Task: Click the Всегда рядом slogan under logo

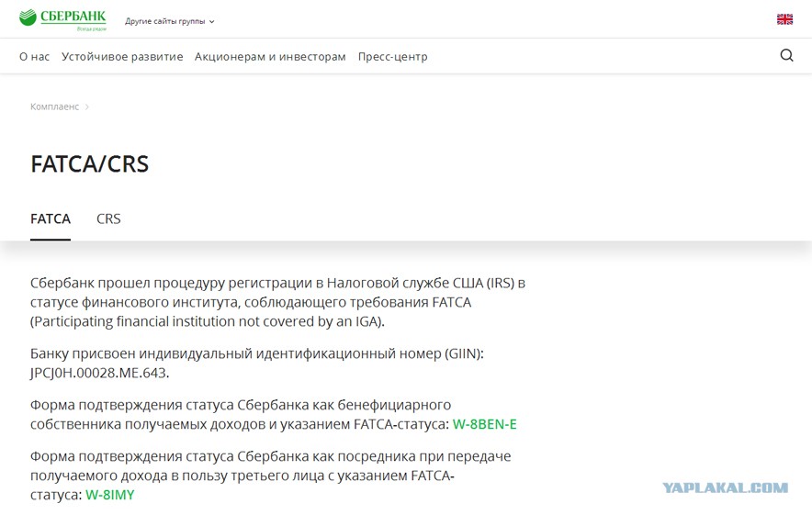Action: click(x=92, y=29)
